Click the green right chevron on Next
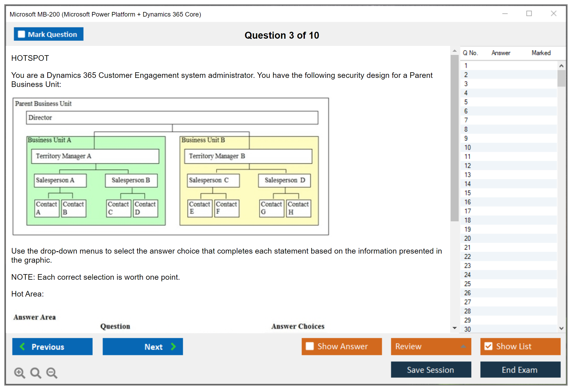 coord(173,346)
